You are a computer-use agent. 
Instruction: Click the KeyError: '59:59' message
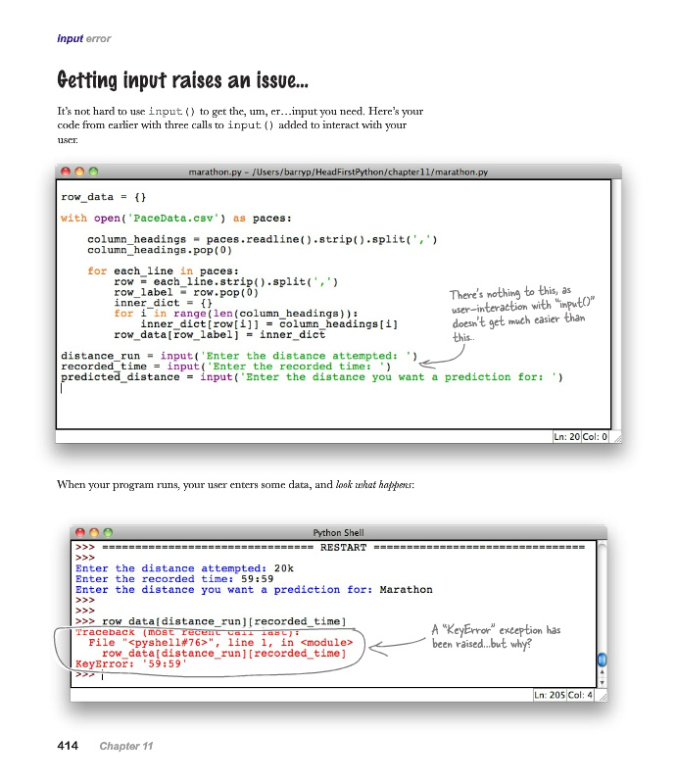coord(130,664)
